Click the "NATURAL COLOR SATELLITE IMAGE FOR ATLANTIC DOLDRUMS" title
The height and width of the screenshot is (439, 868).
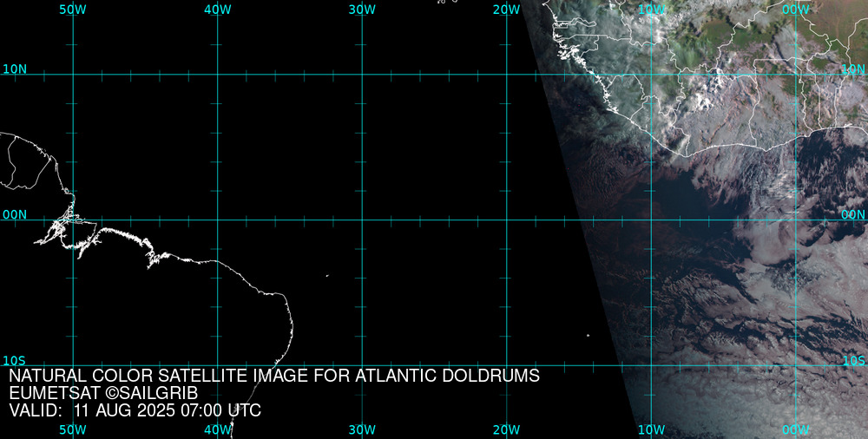point(274,376)
